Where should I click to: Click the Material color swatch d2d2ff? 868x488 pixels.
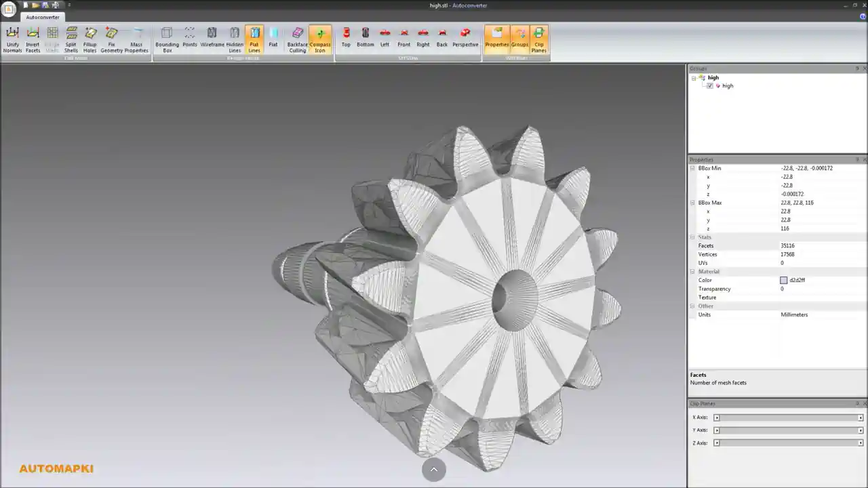click(x=783, y=280)
